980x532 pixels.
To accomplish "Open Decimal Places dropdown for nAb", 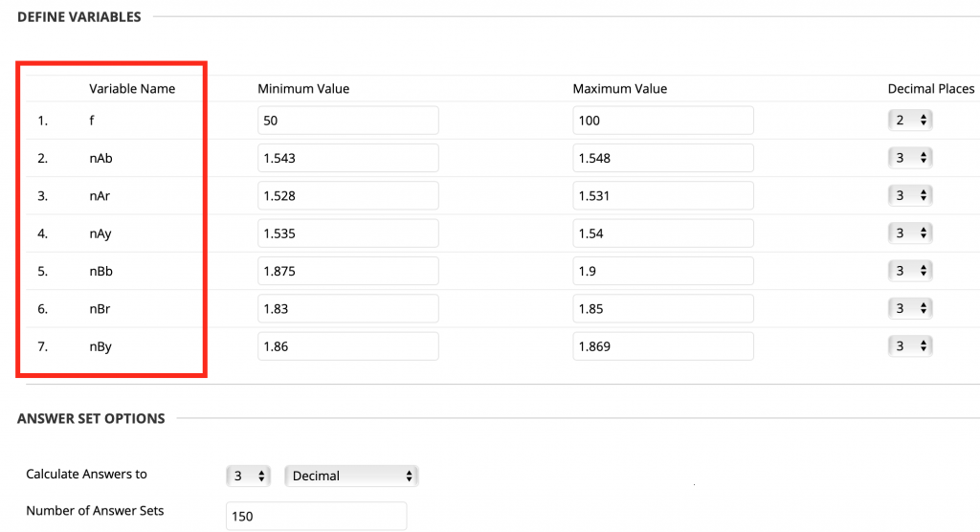I will click(x=910, y=158).
